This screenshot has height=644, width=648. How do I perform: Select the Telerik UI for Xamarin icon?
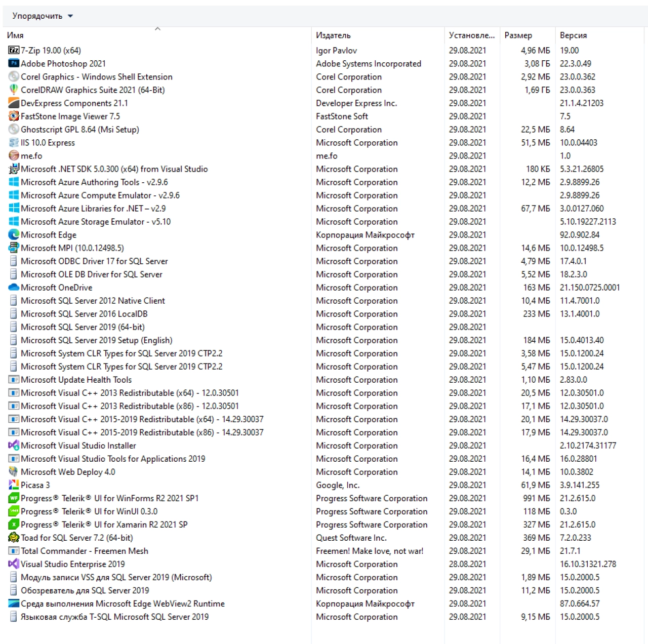pyautogui.click(x=14, y=524)
